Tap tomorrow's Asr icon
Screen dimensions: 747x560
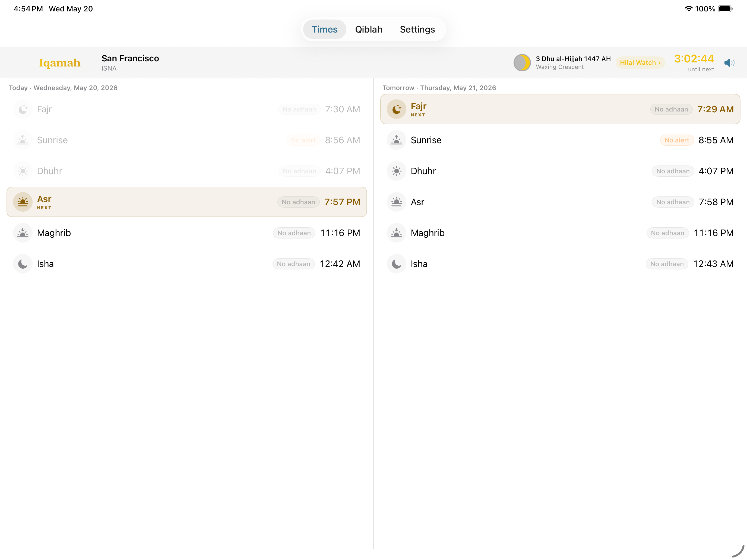pyautogui.click(x=397, y=202)
